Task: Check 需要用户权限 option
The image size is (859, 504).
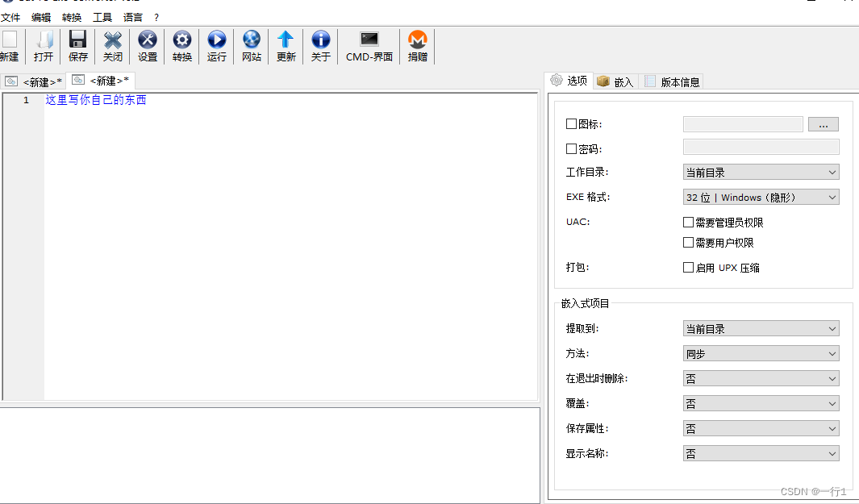Action: coord(689,242)
